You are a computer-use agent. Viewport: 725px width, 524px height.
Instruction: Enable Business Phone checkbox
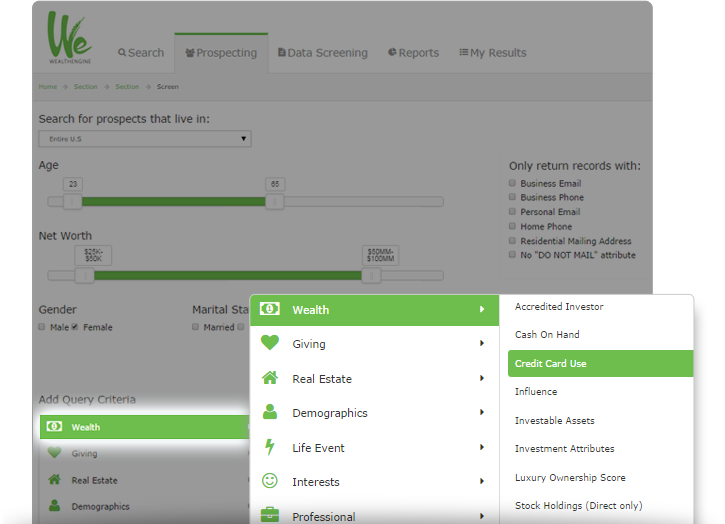click(x=512, y=197)
